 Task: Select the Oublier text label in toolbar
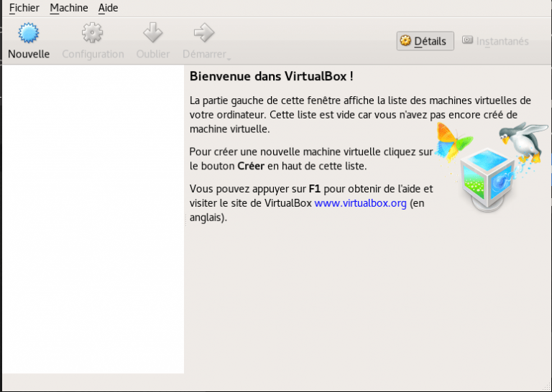coord(153,54)
